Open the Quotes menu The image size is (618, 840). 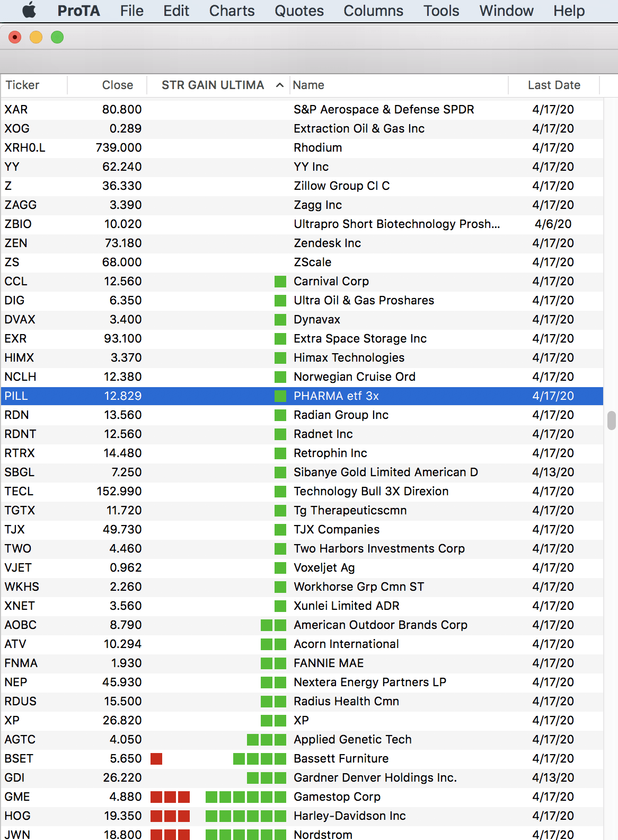pyautogui.click(x=299, y=11)
